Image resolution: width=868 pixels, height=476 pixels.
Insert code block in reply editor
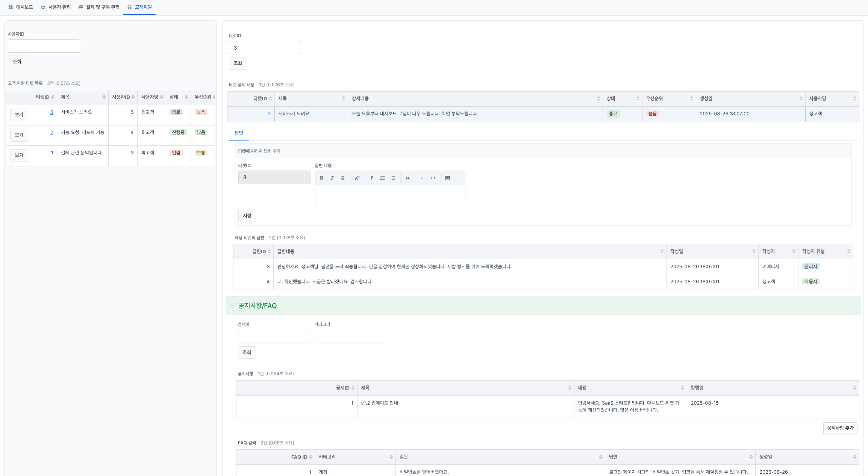[x=433, y=178]
